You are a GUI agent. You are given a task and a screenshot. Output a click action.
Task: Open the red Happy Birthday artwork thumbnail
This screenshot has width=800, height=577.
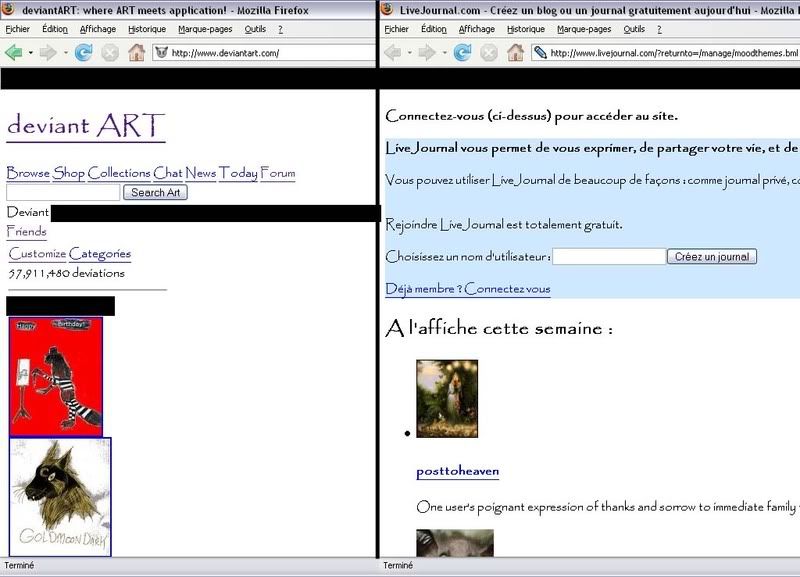click(x=56, y=377)
